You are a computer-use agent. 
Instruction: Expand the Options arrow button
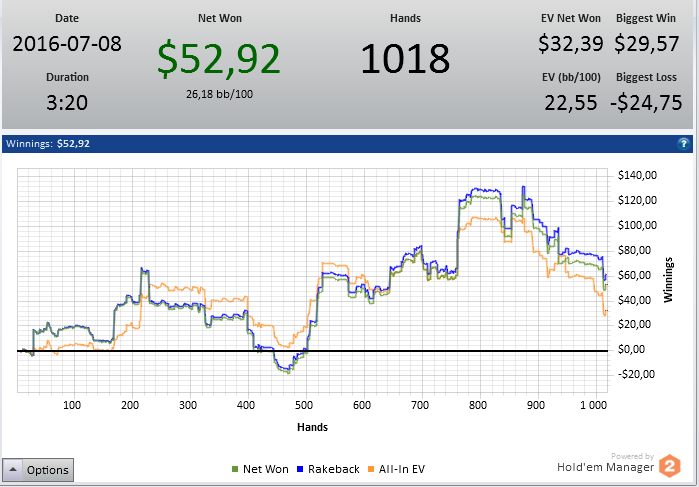coord(12,470)
